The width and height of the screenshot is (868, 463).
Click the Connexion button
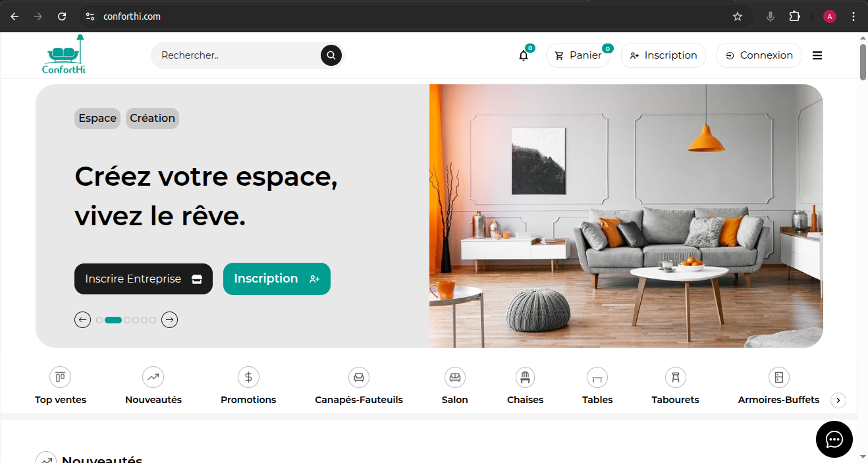click(759, 55)
